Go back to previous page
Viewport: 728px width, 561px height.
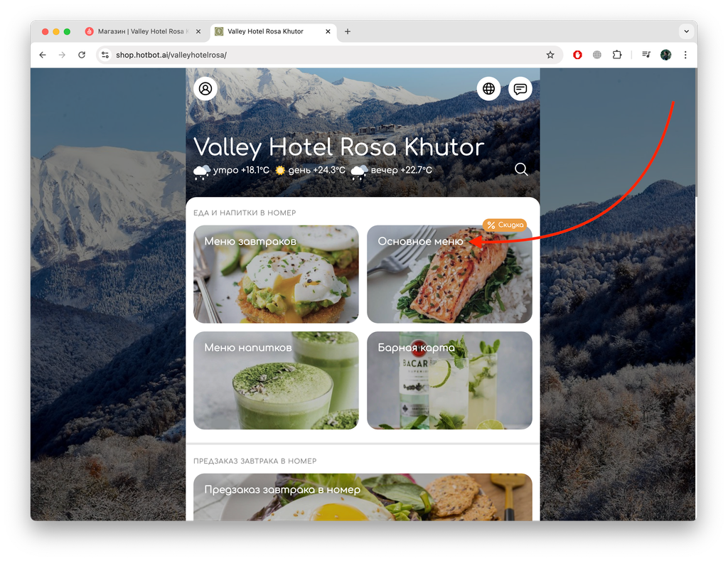coord(43,55)
